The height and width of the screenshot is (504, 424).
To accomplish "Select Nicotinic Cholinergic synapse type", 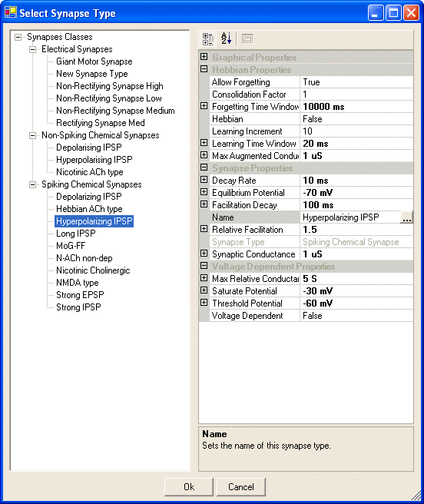I will point(93,270).
